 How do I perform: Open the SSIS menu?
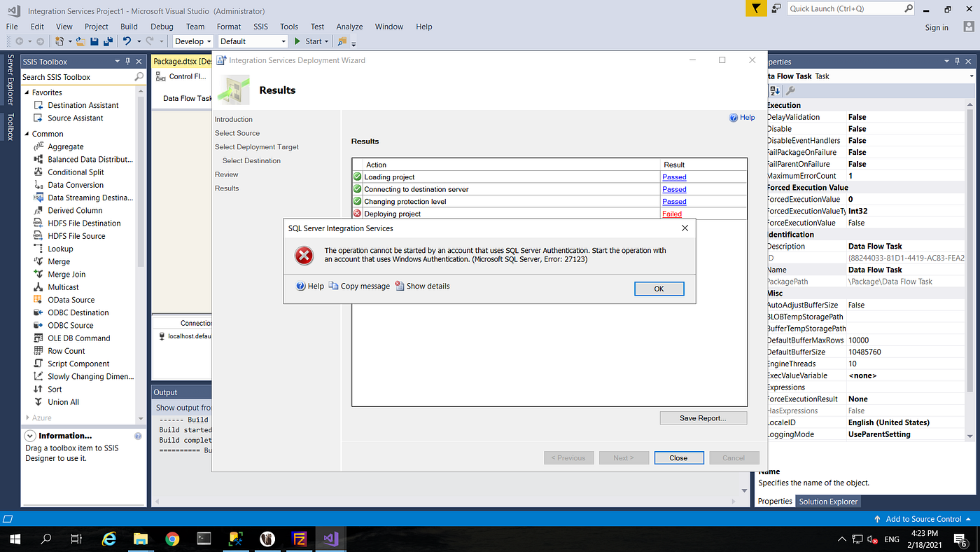[x=260, y=27]
